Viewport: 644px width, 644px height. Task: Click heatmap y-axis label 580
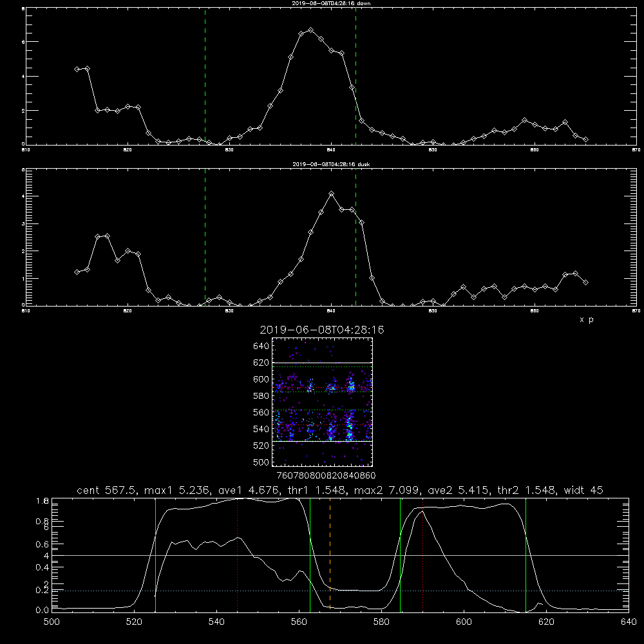[261, 396]
